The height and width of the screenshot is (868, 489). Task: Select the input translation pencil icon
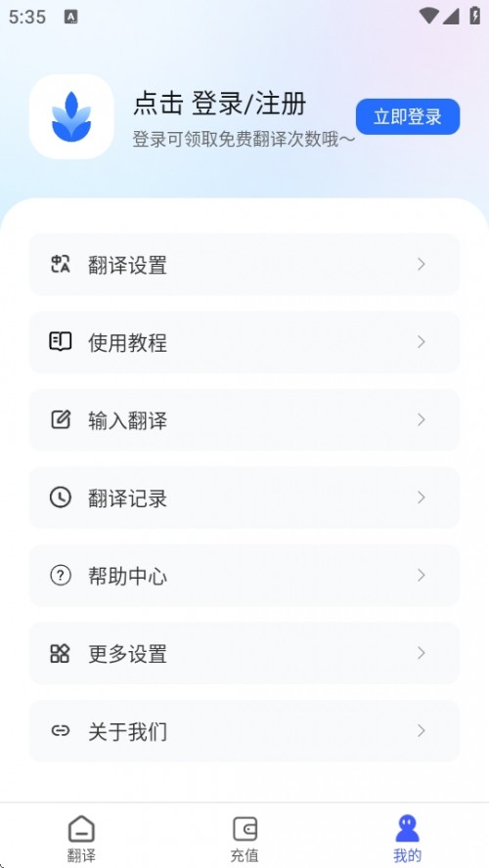[x=61, y=419]
